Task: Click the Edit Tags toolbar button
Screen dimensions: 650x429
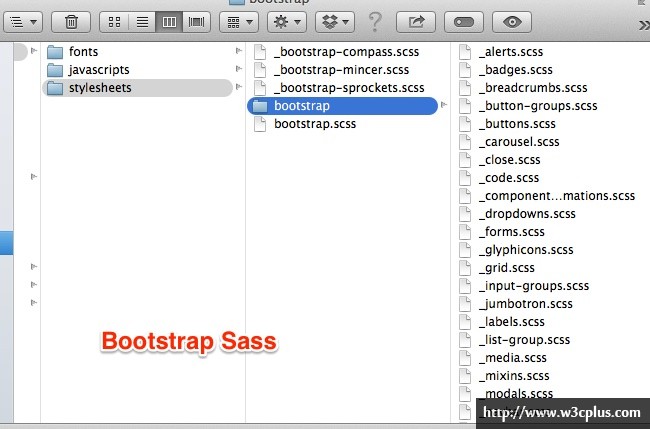Action: click(464, 22)
